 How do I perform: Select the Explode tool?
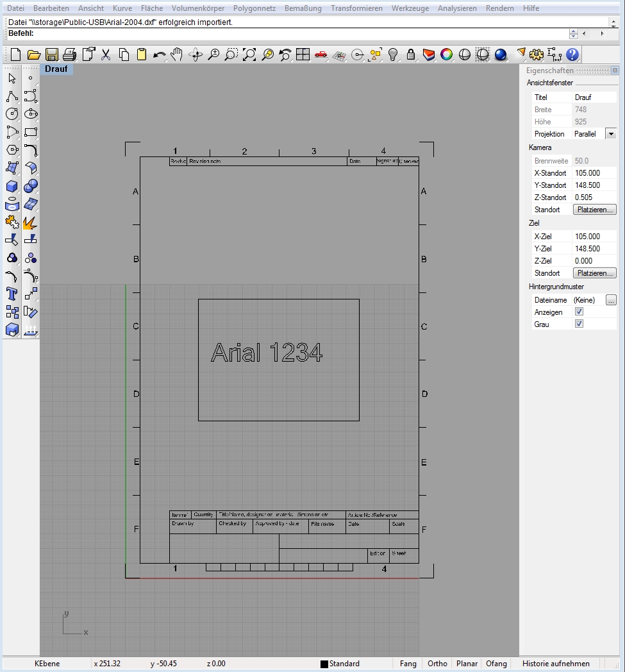coord(30,222)
